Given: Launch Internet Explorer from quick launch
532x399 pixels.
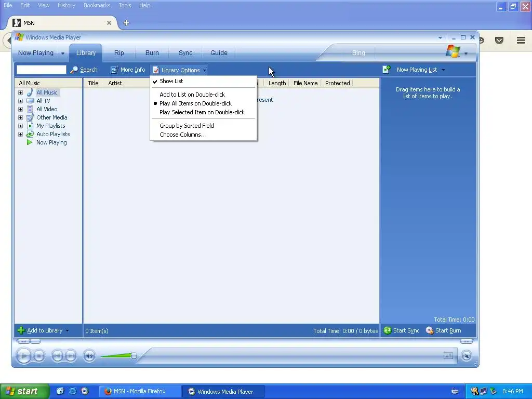Looking at the screenshot, I should point(73,391).
